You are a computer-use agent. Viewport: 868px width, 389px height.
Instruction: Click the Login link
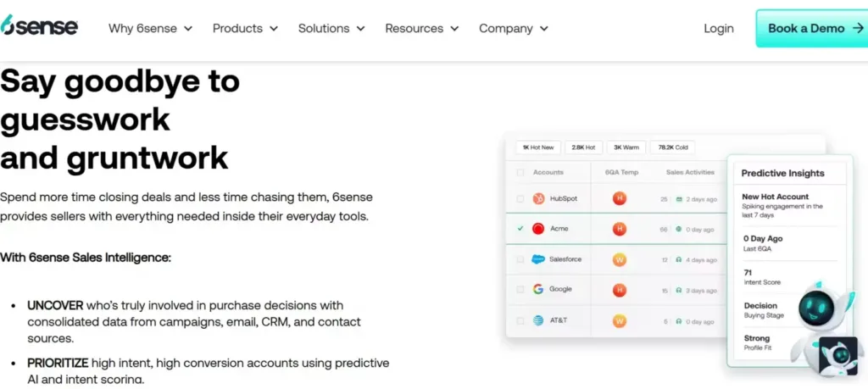[719, 28]
